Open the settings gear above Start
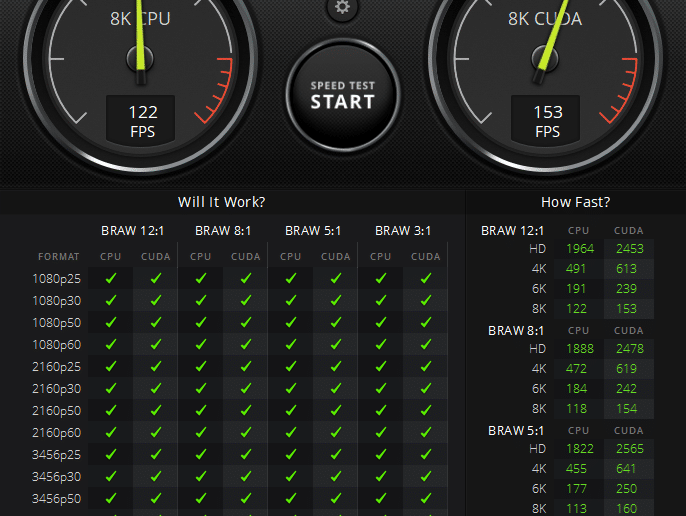 (342, 7)
